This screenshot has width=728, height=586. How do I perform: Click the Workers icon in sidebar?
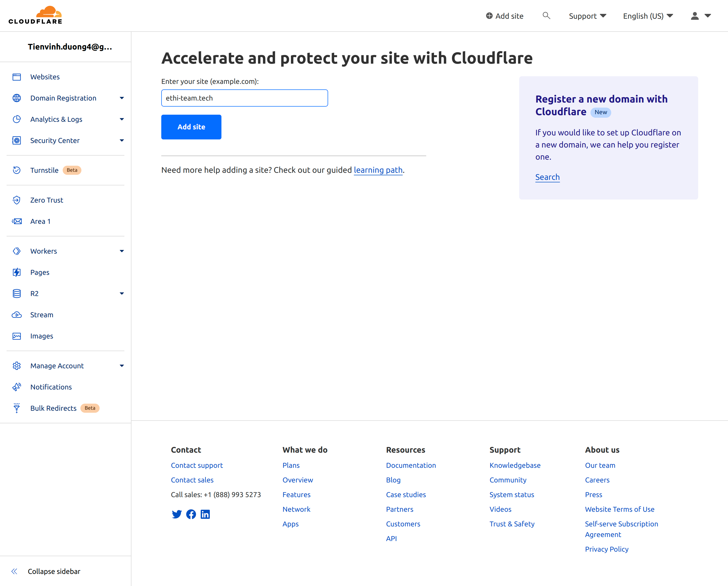[x=16, y=251]
